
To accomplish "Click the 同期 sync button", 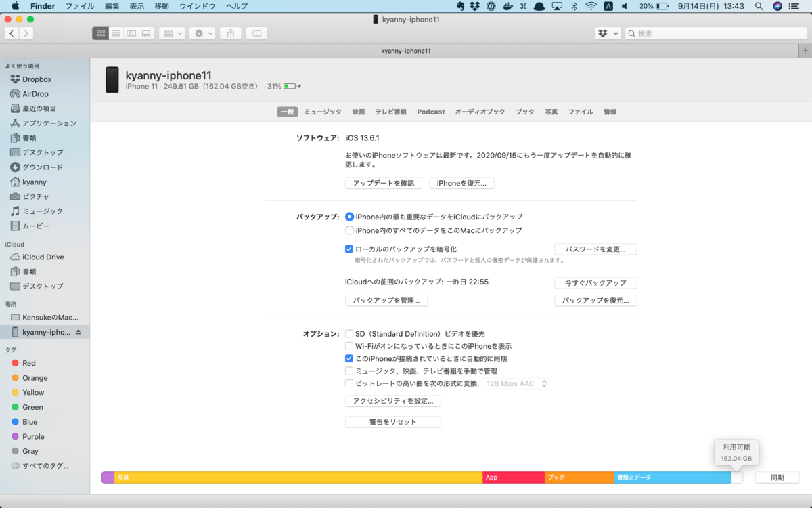I will coord(777,478).
